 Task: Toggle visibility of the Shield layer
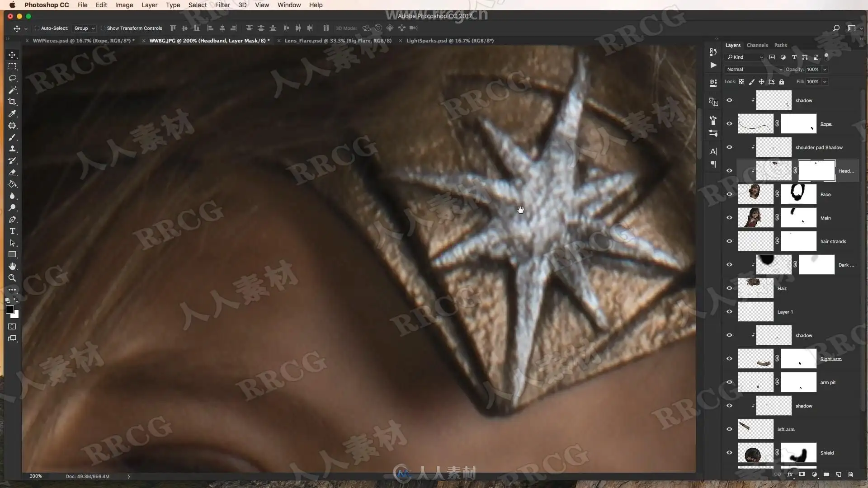pos(729,452)
